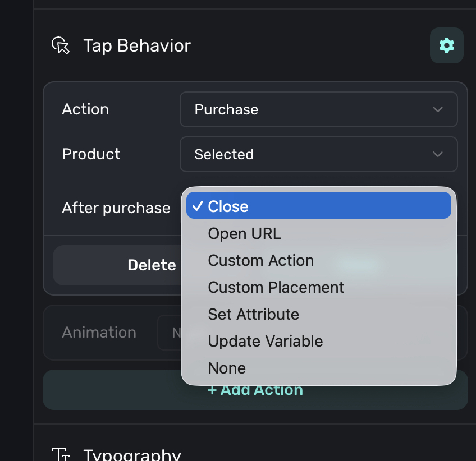This screenshot has height=461, width=476.
Task: Click the Tap Behavior cursor icon
Action: click(x=60, y=45)
